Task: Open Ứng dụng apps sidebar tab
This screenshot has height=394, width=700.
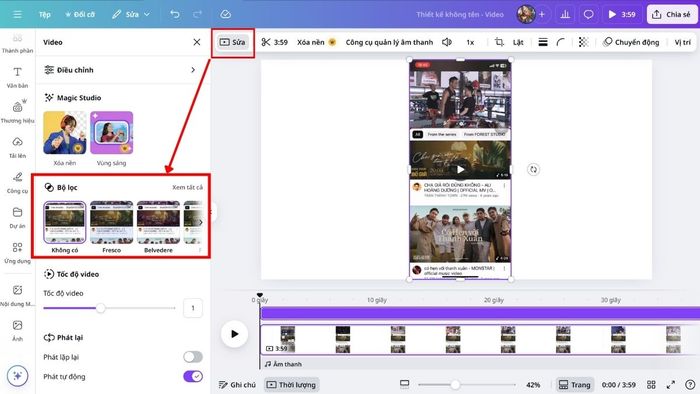Action: click(x=17, y=253)
